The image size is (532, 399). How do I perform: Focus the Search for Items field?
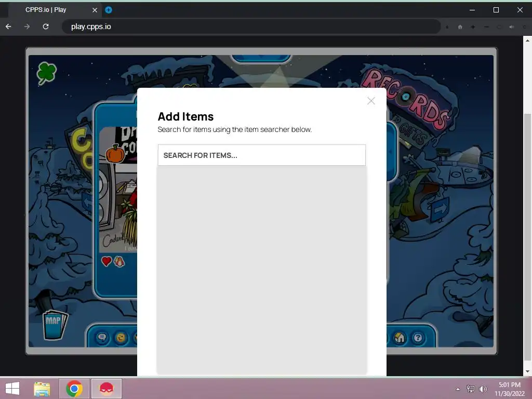point(262,155)
